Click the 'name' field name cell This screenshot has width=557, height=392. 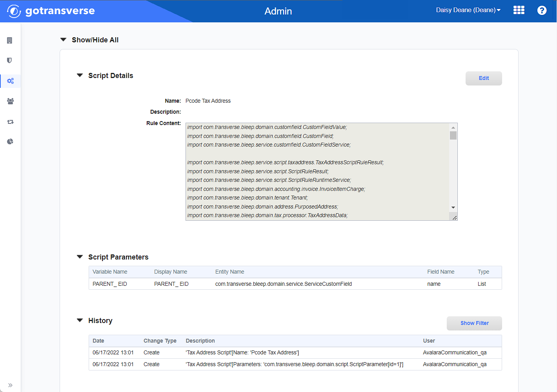pyautogui.click(x=434, y=284)
